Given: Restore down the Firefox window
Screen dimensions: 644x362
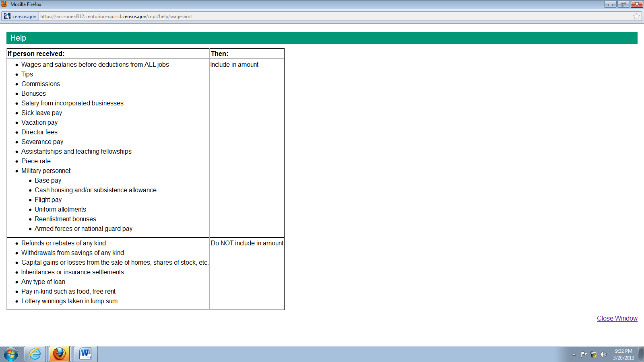Looking at the screenshot, I should pyautogui.click(x=623, y=4).
